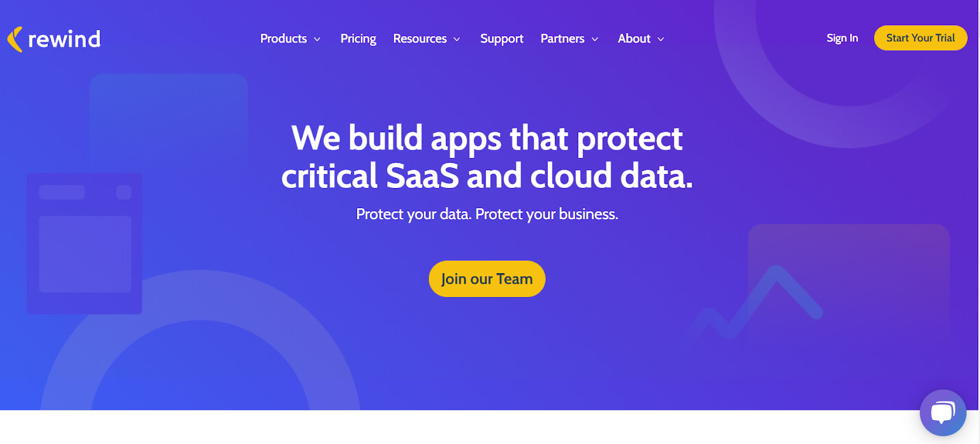Viewport: 980px width, 444px height.
Task: Select the Partners menu label
Action: click(562, 39)
